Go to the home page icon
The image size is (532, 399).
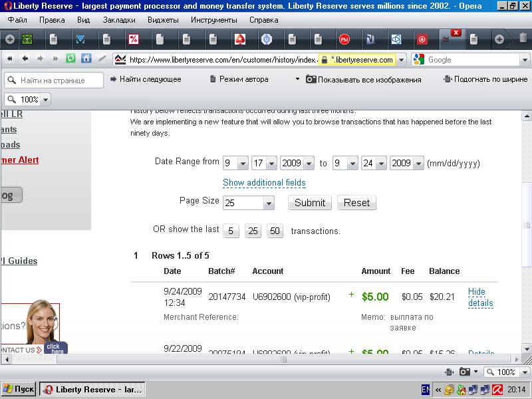86,59
